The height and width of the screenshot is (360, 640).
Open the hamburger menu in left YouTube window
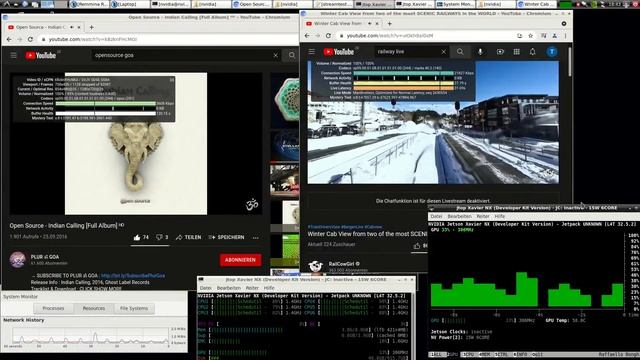click(x=13, y=55)
